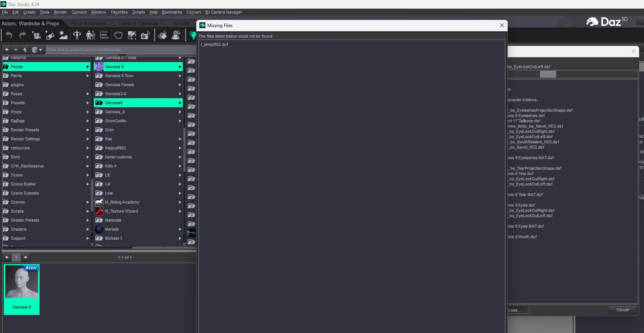The height and width of the screenshot is (333, 644).
Task: Navigate back in the content browser
Action: pos(6,50)
